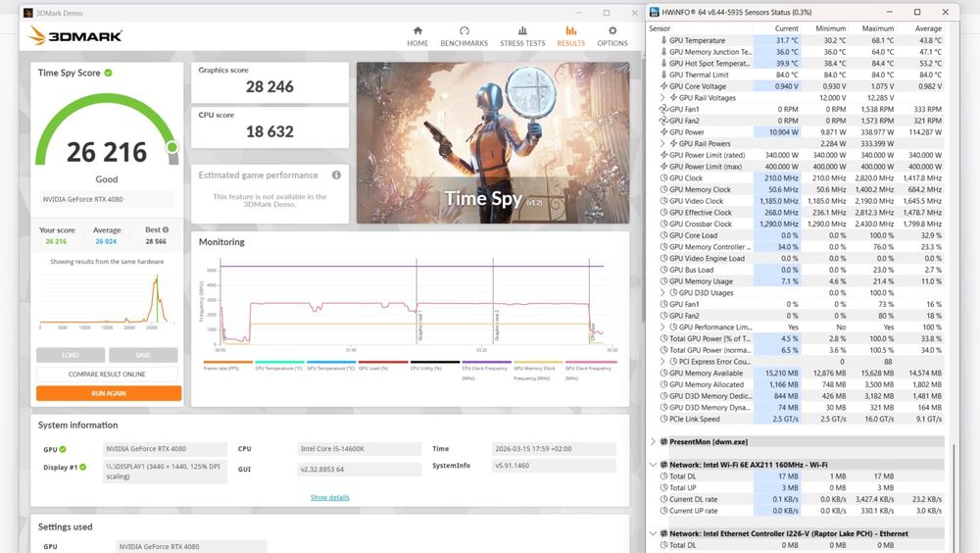The image size is (980, 553).
Task: Click the green check beside GPU in System information
Action: (63, 449)
